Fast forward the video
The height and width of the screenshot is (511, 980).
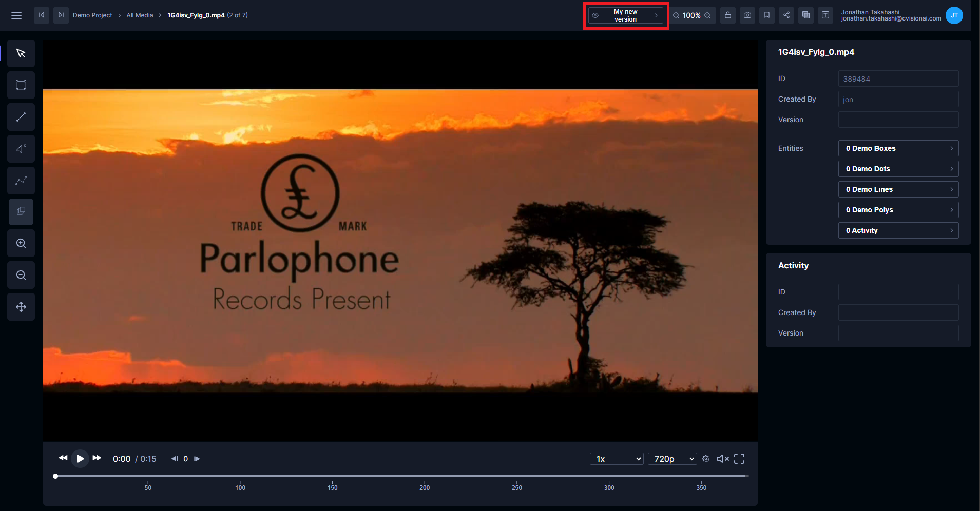pyautogui.click(x=97, y=458)
